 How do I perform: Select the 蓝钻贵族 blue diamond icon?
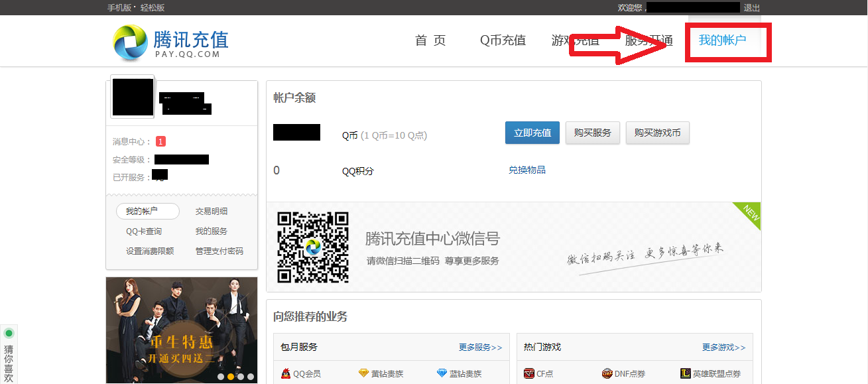click(442, 374)
